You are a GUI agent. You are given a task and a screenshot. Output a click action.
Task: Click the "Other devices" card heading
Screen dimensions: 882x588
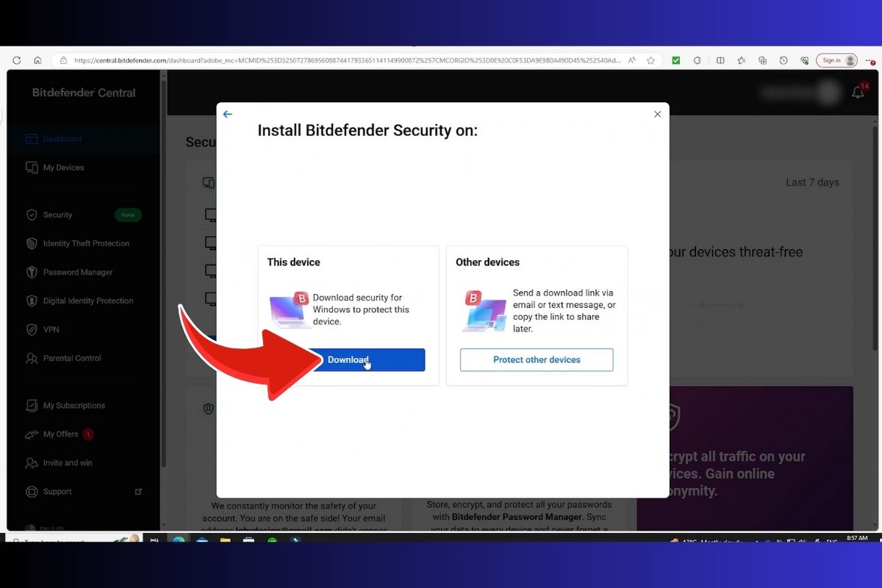pyautogui.click(x=487, y=262)
